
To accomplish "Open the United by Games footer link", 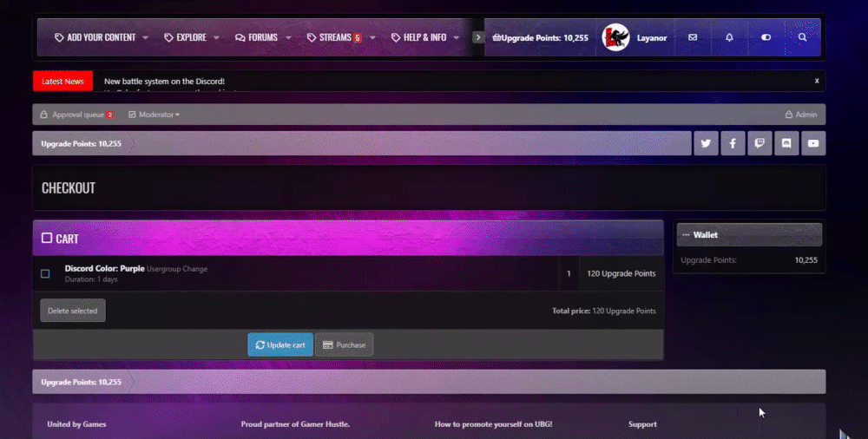I will pos(76,424).
